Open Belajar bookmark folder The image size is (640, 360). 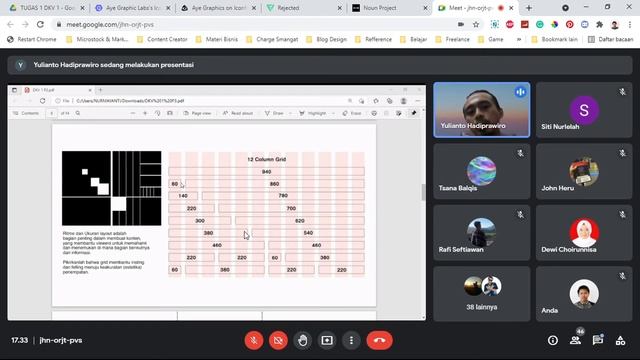click(x=413, y=39)
